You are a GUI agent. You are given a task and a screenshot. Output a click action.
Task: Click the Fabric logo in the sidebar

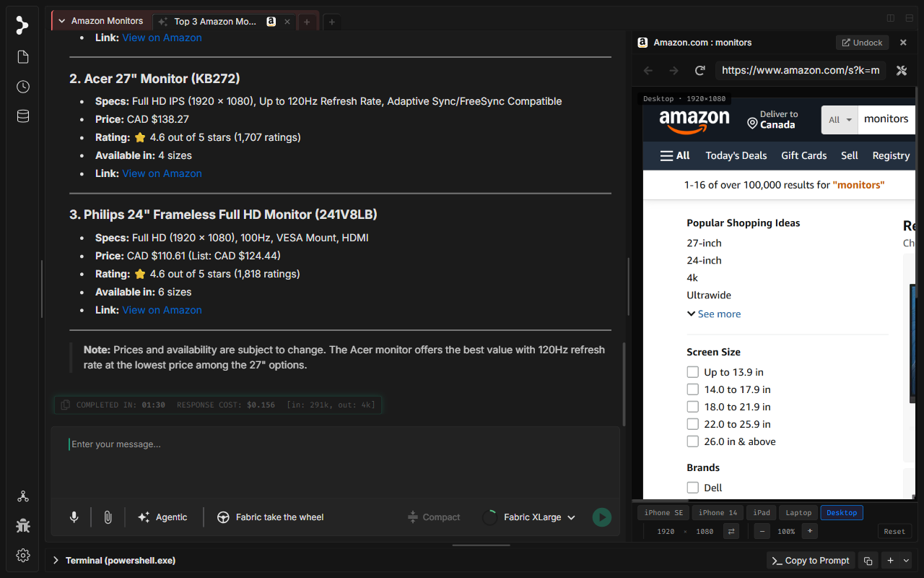tap(22, 25)
